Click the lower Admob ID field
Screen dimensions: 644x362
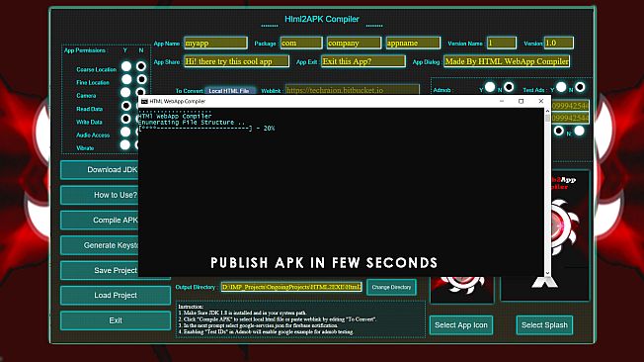(x=571, y=119)
